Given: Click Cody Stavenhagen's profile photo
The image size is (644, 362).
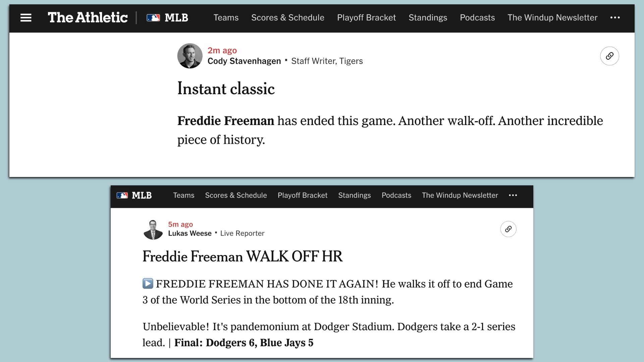Looking at the screenshot, I should [x=190, y=56].
